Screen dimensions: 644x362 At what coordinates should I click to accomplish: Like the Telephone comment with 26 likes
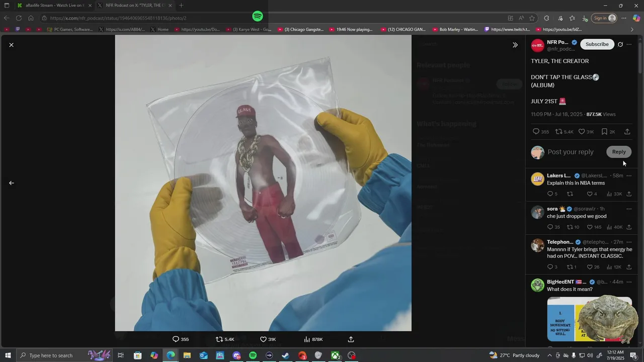tap(593, 267)
